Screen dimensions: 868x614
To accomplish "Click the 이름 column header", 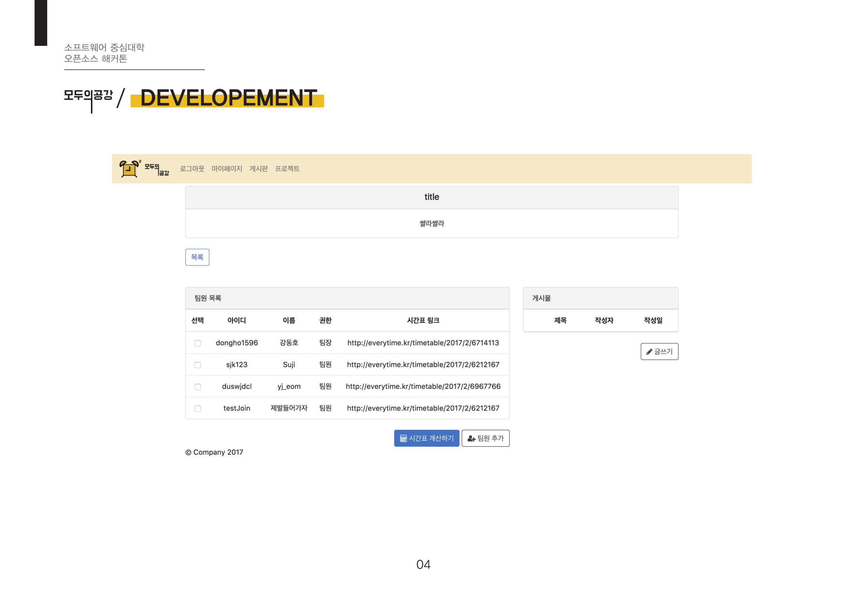I will click(289, 321).
